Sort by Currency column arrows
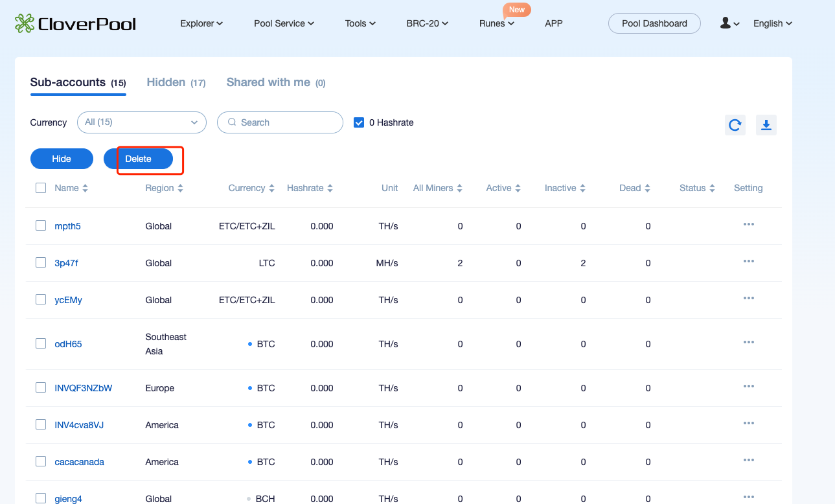The width and height of the screenshot is (835, 504). 271,188
